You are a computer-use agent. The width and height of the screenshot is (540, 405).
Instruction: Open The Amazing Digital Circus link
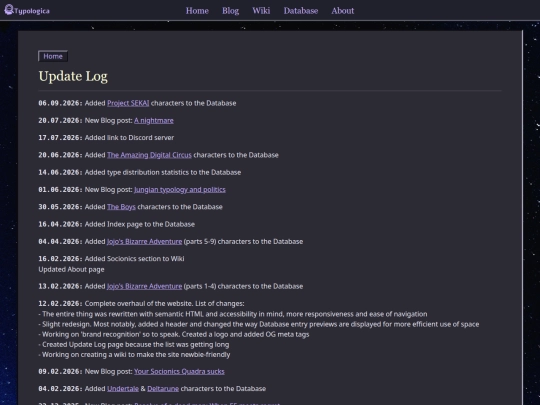(x=149, y=155)
